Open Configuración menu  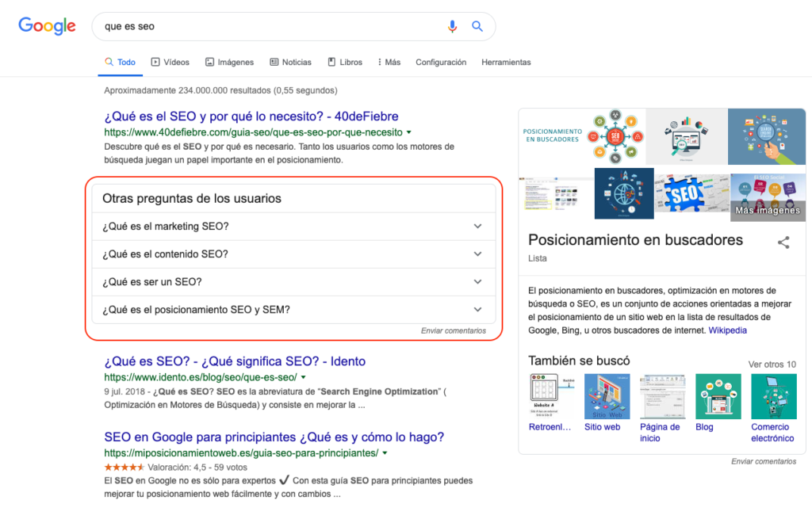441,62
